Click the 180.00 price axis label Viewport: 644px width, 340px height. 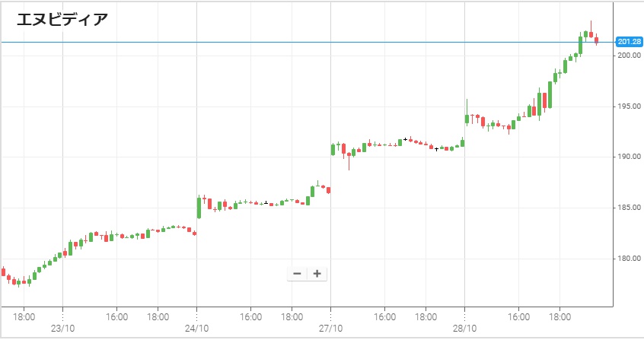[x=629, y=259]
